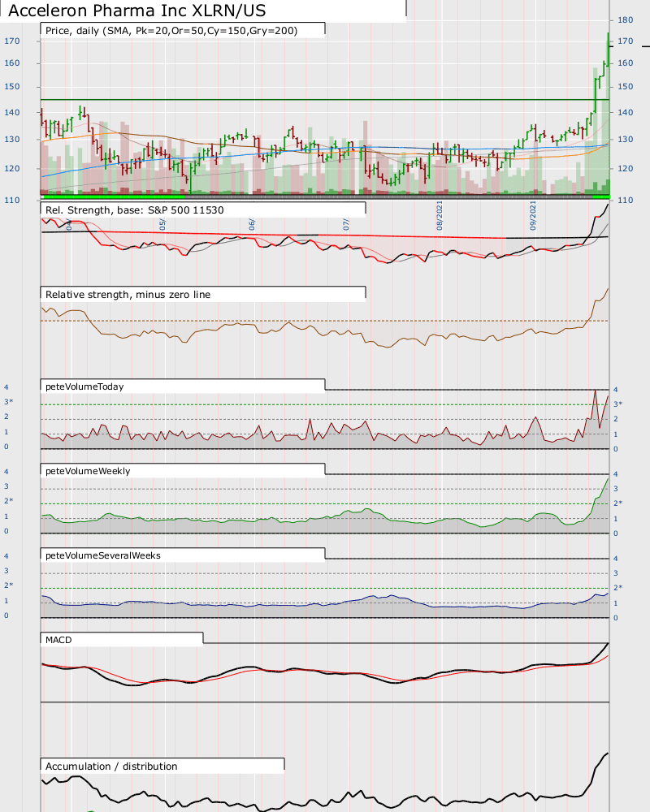
Task: Select the 09/2021 date label
Action: coord(533,216)
